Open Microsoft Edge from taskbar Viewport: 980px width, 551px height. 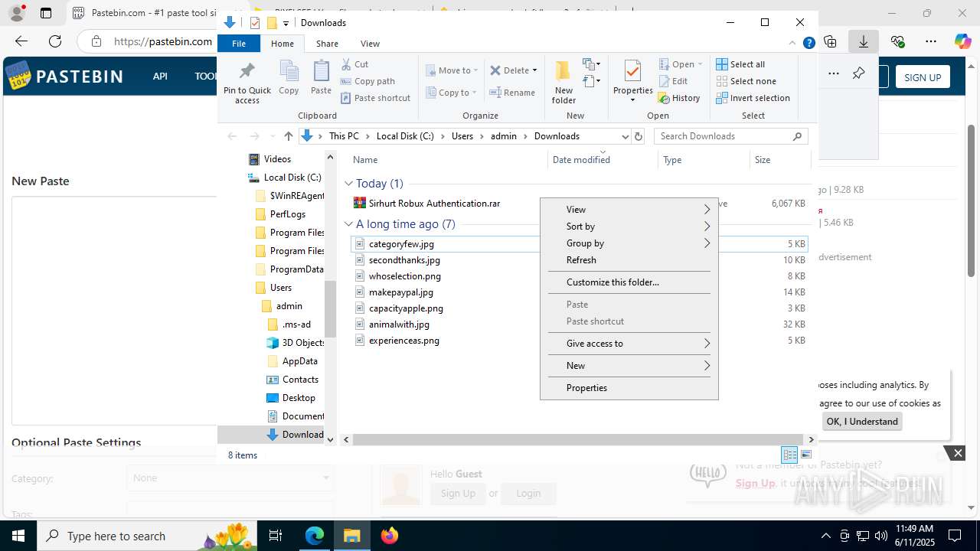pos(315,536)
